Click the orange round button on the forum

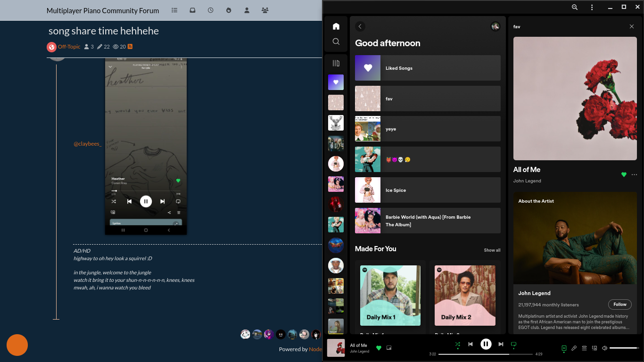(17, 345)
